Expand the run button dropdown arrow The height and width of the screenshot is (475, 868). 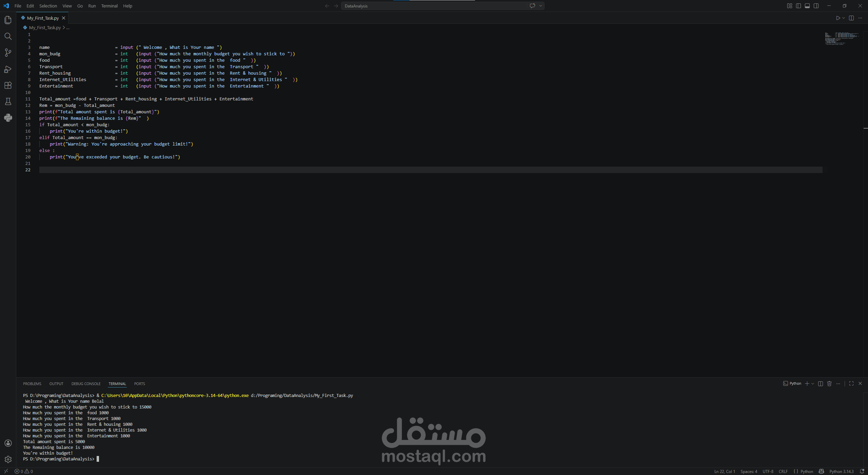click(844, 18)
